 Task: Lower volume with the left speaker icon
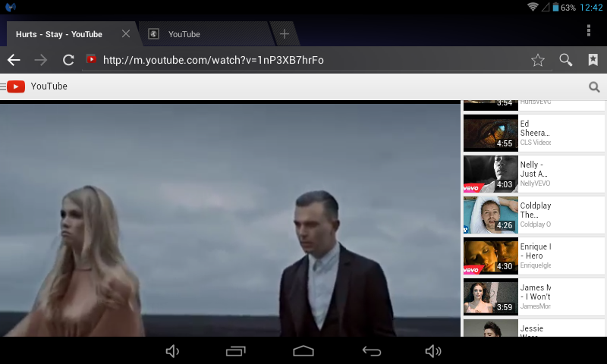(x=172, y=350)
